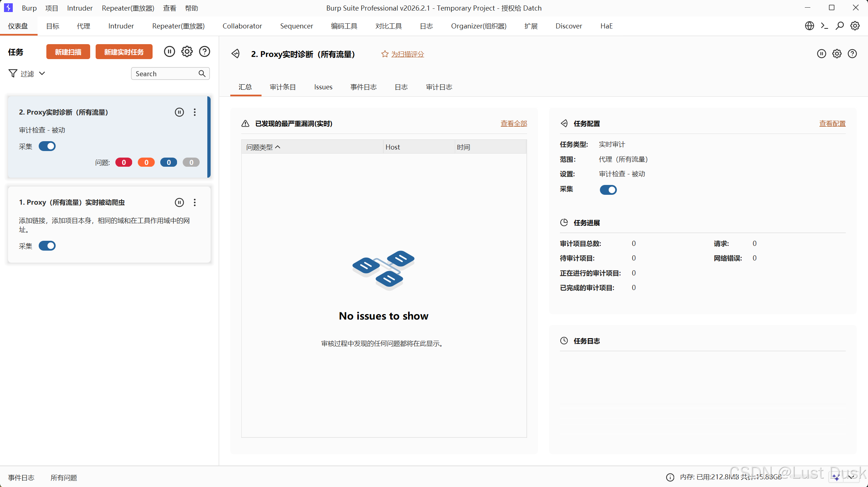Image resolution: width=868 pixels, height=487 pixels.
Task: Open more options for task 2 Proxy实时诊断
Action: click(195, 112)
